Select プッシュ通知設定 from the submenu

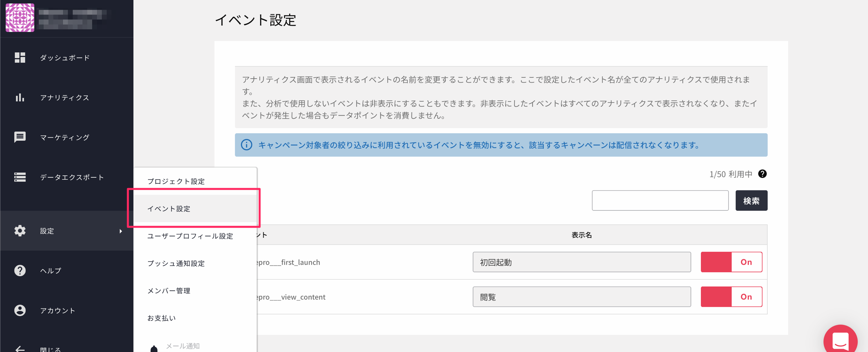point(195,263)
